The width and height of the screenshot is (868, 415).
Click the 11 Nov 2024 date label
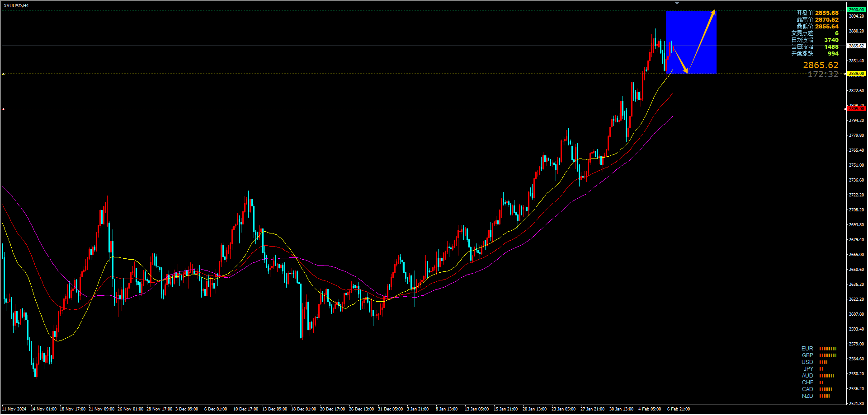[x=14, y=409]
